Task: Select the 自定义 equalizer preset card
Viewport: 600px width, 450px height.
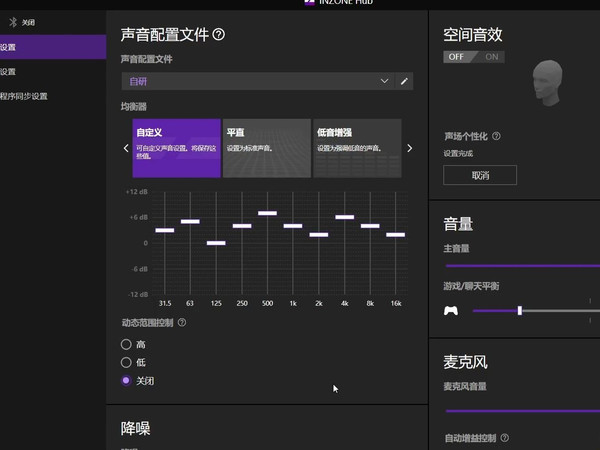Action: pyautogui.click(x=176, y=148)
